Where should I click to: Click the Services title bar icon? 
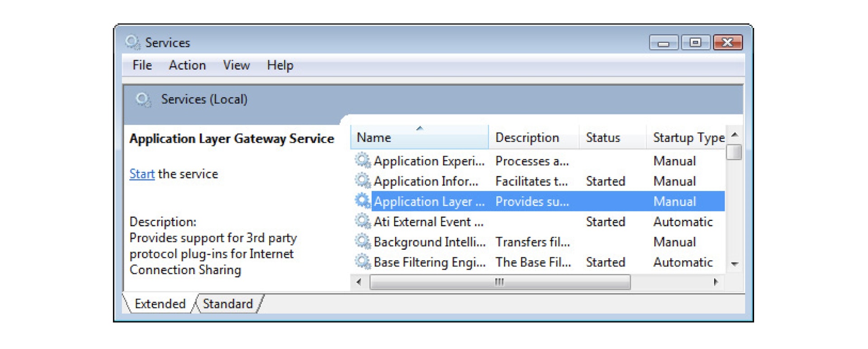[132, 42]
